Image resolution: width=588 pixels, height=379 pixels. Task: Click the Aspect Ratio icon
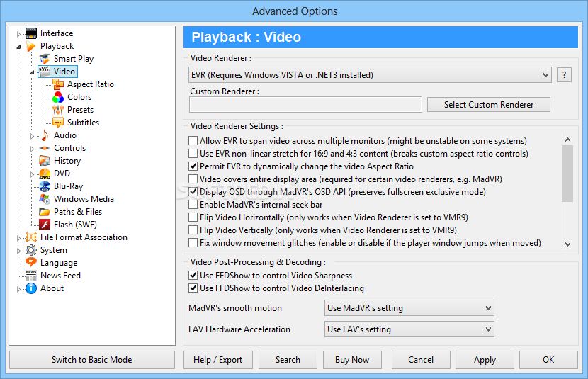point(58,84)
